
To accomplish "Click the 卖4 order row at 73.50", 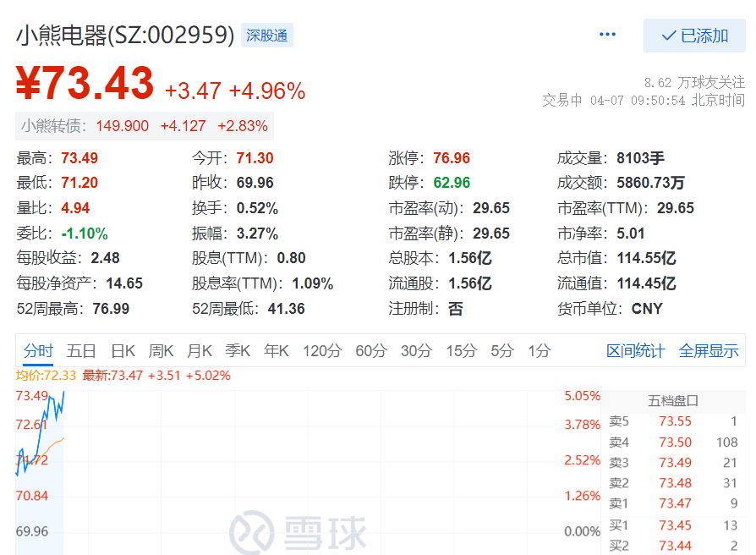I will 674,442.
